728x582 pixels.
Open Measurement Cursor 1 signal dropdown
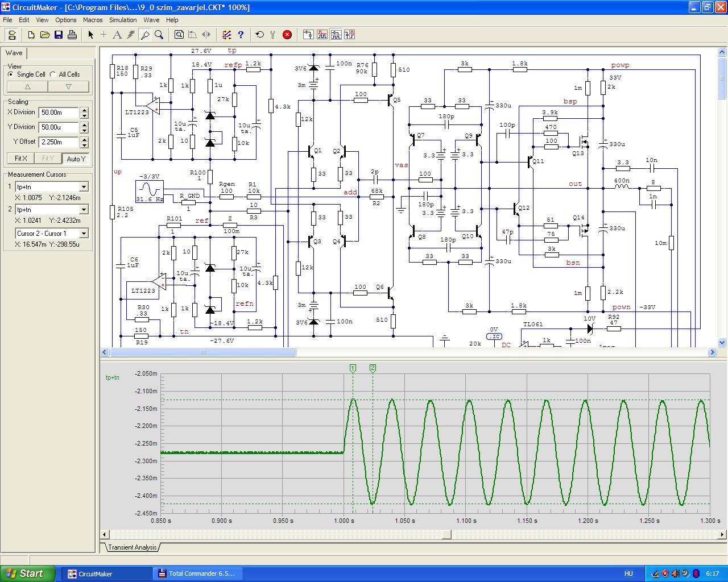point(84,187)
